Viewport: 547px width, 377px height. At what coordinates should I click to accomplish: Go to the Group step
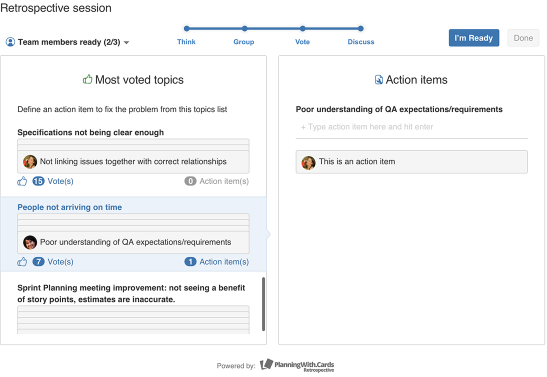click(x=244, y=42)
